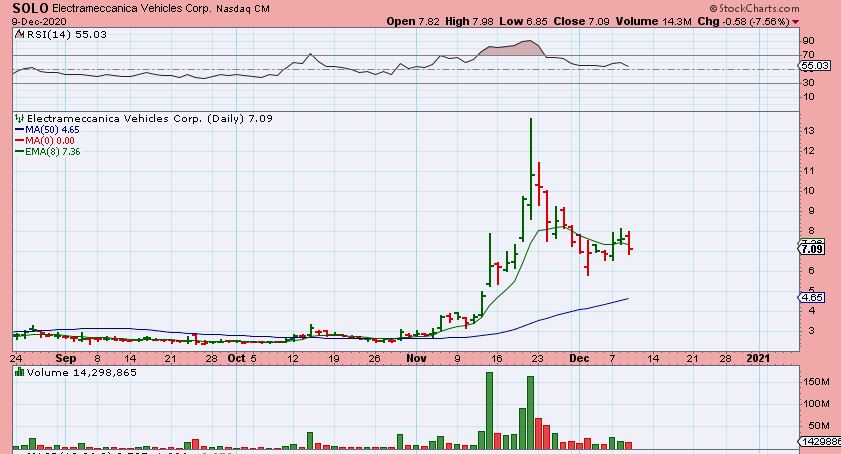Click the 4.65 moving average tag
The width and height of the screenshot is (841, 454).
coord(812,297)
